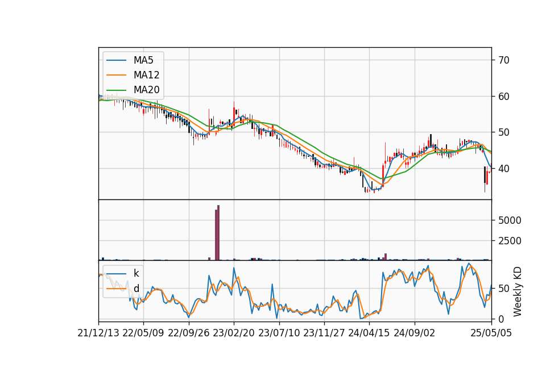Click the price axis tick 60
The image size is (546, 392).
point(504,97)
